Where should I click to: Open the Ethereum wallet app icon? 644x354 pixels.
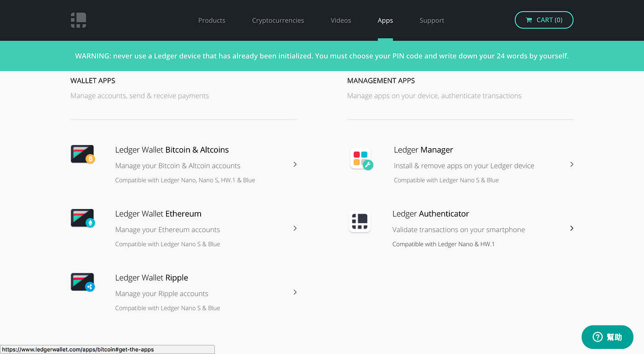[x=83, y=219]
